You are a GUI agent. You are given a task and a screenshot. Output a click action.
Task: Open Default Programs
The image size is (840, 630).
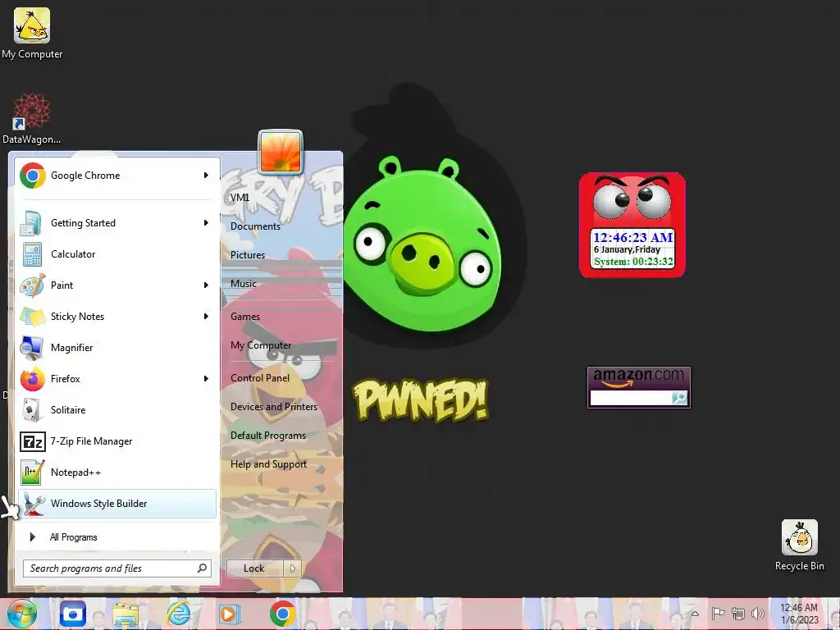pyautogui.click(x=268, y=436)
